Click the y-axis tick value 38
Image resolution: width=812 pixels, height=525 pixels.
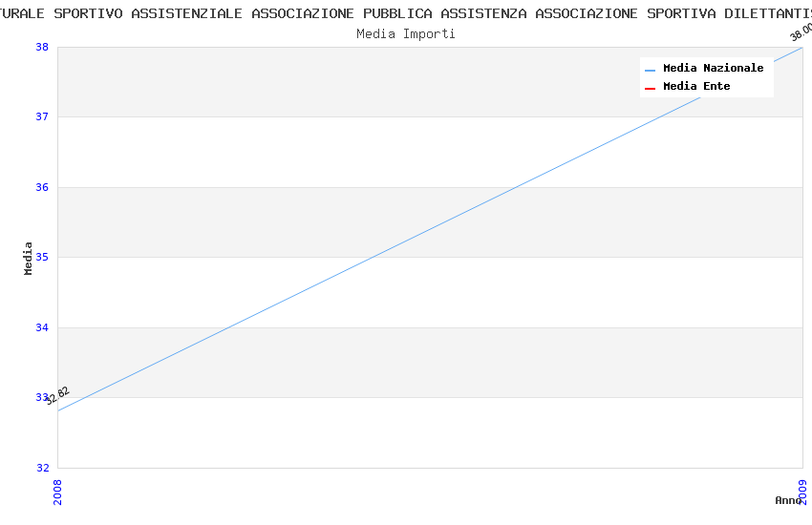tap(42, 47)
